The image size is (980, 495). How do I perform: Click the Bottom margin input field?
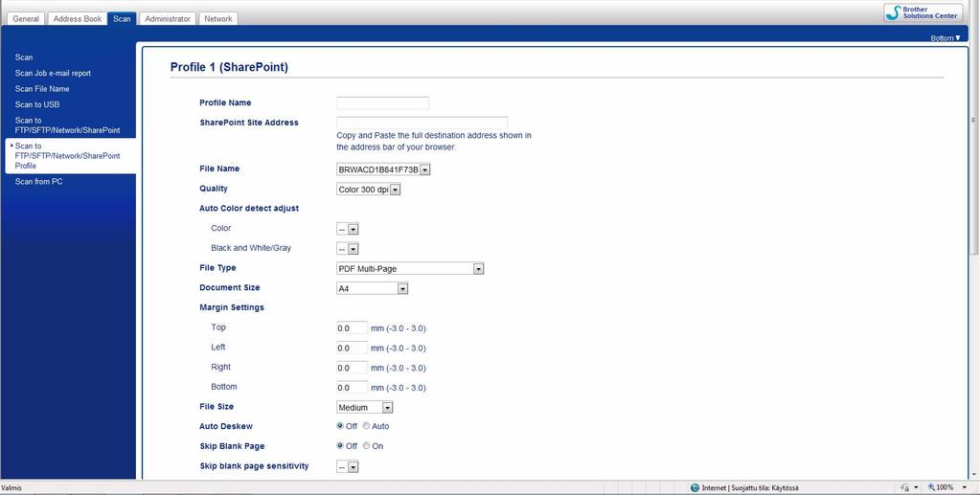[x=352, y=388]
